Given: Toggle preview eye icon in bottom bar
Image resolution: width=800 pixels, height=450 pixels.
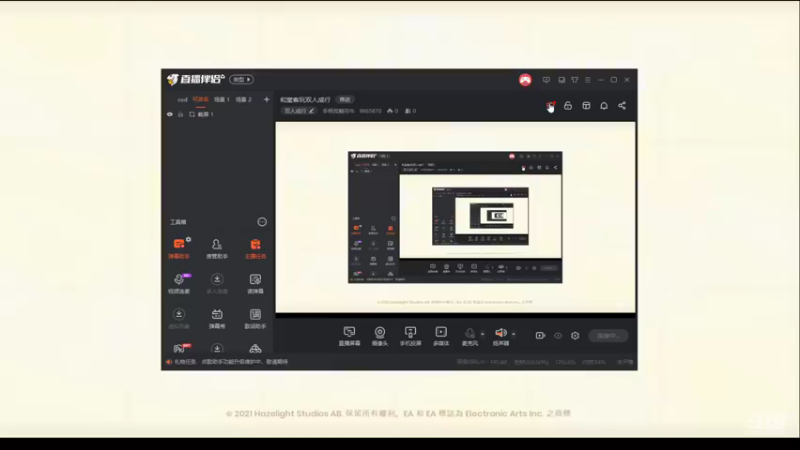Looking at the screenshot, I should tap(558, 336).
